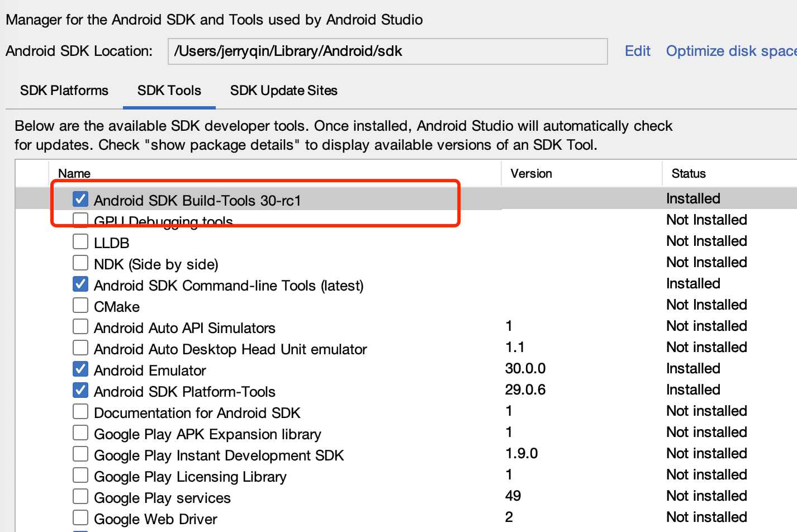Click version 1.9.0 of Instant Development SDK
Image resolution: width=797 pixels, height=532 pixels.
pyautogui.click(x=521, y=453)
